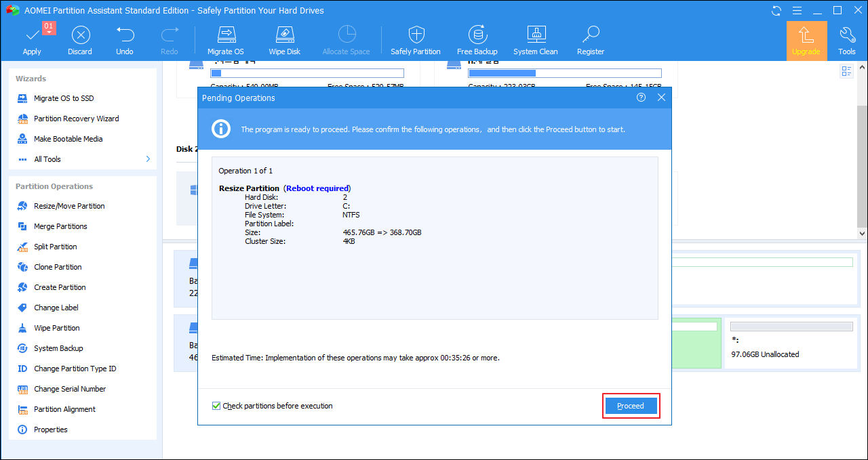Click the orange Upgrade button
Viewport: 868px width, 460px height.
pos(806,41)
